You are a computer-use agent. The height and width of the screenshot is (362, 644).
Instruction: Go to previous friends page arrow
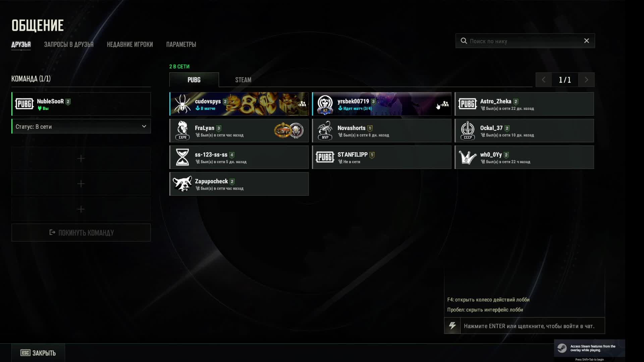tap(543, 80)
